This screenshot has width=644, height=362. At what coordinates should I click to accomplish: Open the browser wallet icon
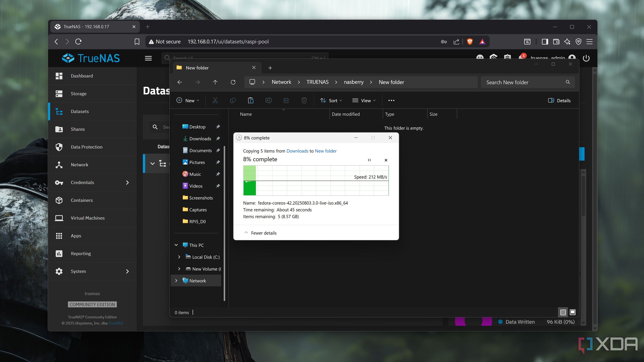click(556, 41)
